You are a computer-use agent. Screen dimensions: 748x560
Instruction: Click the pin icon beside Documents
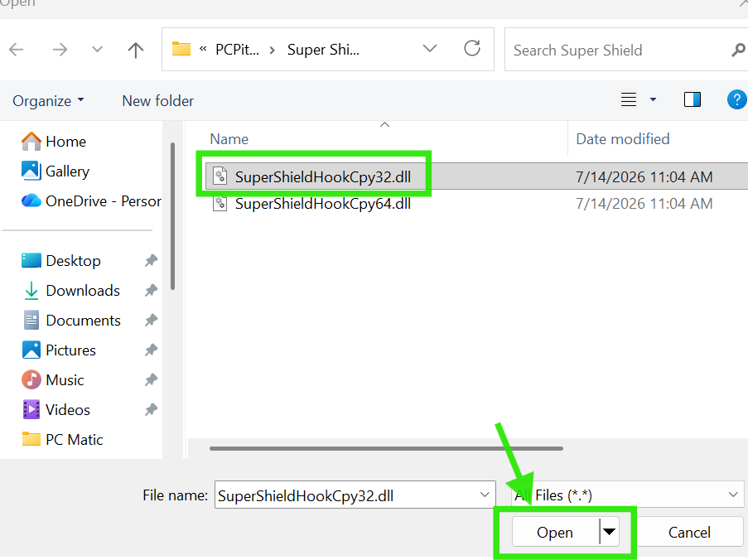tap(152, 320)
